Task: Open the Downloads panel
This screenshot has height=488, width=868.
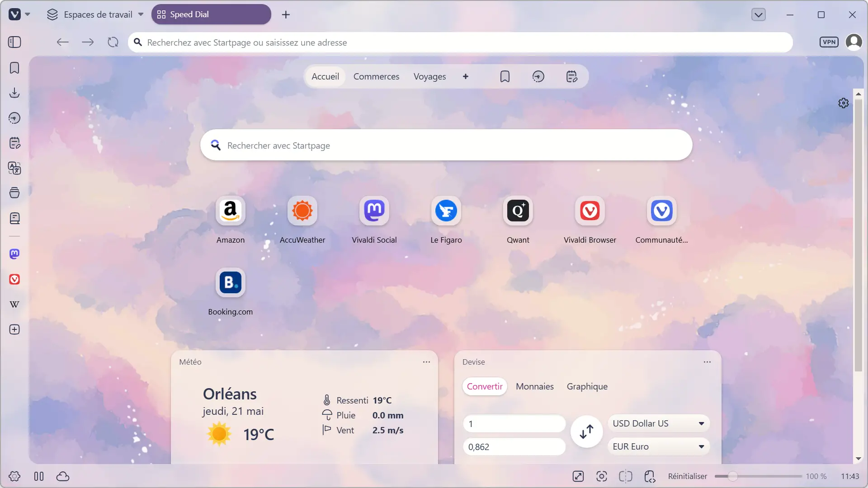Action: pyautogui.click(x=14, y=93)
